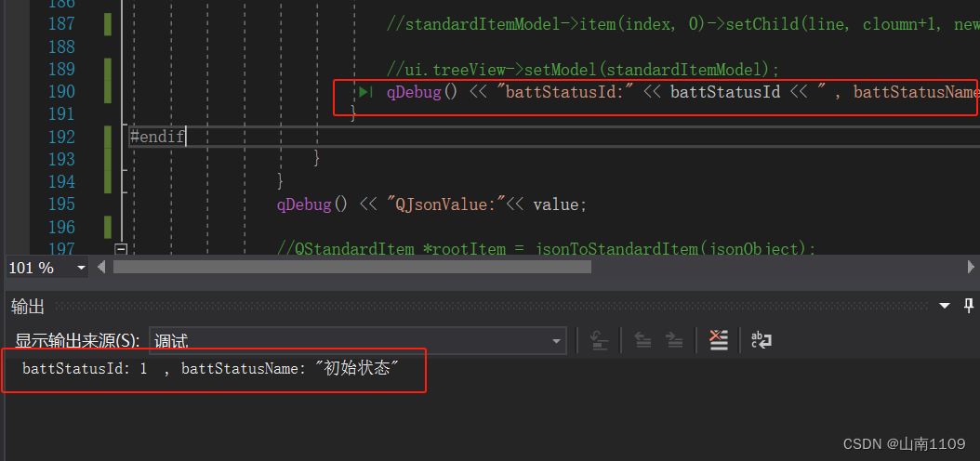Viewport: 980px width, 461px height.
Task: Clear all output text
Action: [x=719, y=340]
